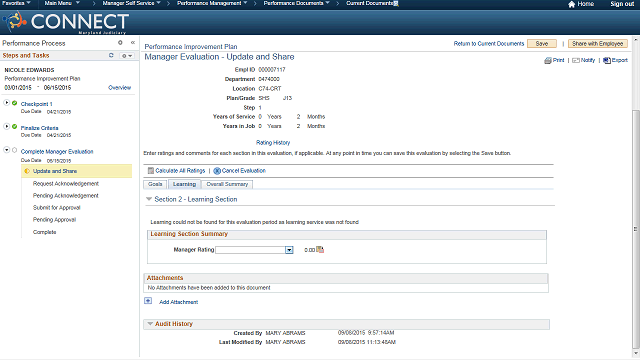Click the Export link text
This screenshot has height=360, width=640.
tap(620, 60)
